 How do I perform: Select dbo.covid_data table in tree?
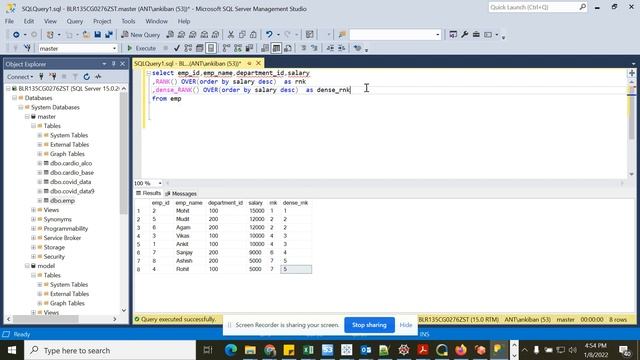pyautogui.click(x=70, y=182)
